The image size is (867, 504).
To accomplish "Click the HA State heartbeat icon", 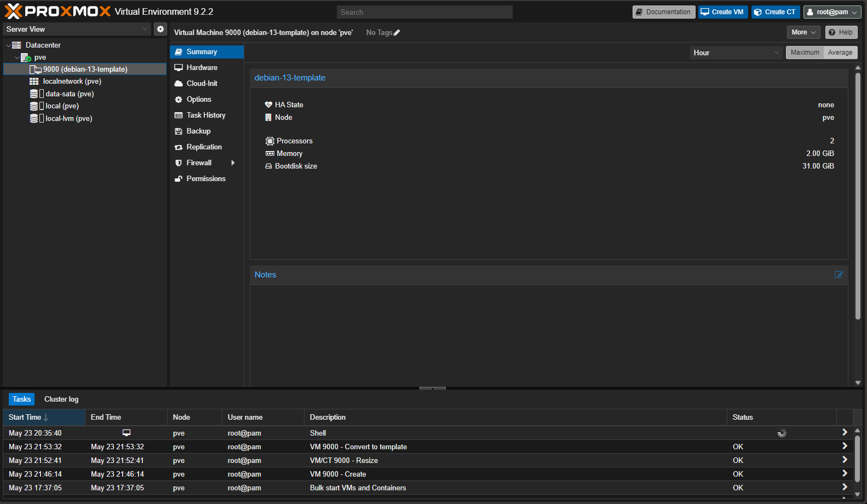I will coord(268,105).
